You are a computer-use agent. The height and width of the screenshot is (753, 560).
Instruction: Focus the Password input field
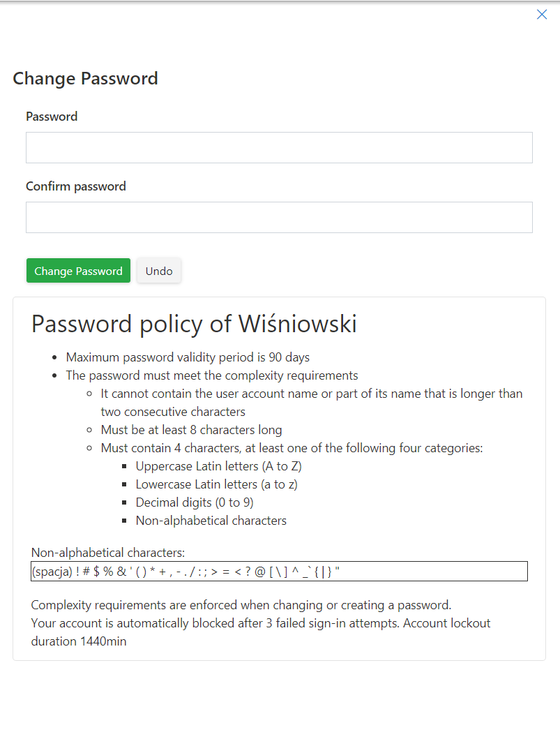click(x=279, y=148)
